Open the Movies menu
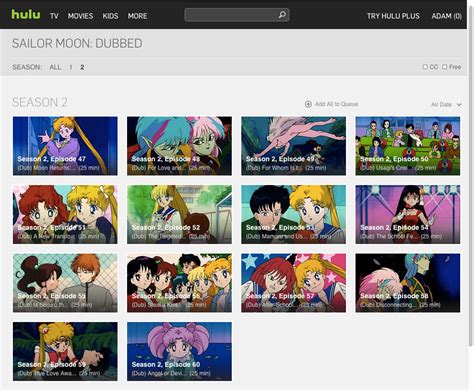The image size is (474, 391). (x=80, y=16)
